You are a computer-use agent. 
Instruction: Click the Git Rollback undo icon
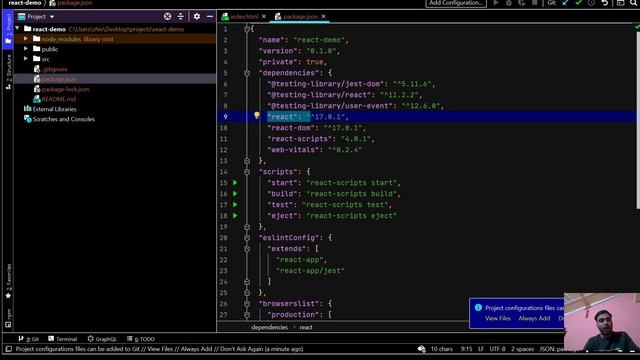pos(605,3)
